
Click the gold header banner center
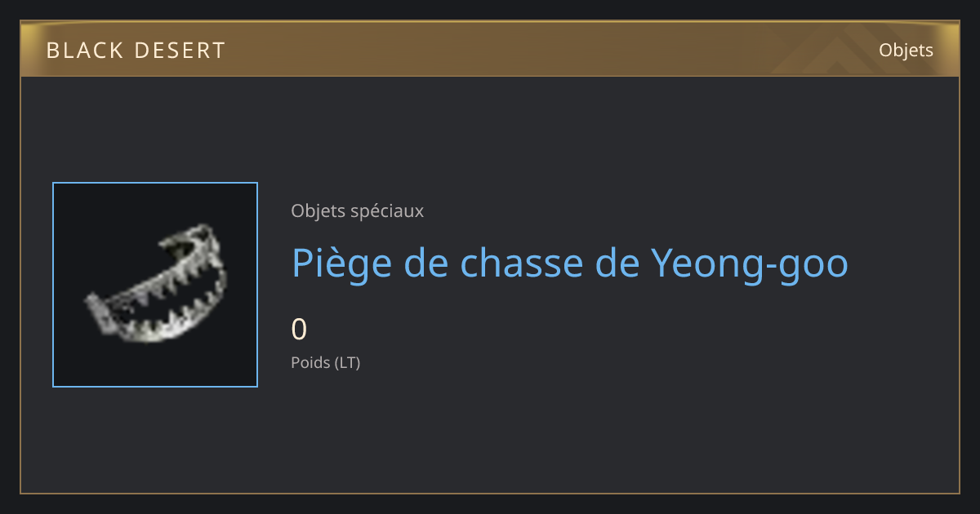click(490, 49)
